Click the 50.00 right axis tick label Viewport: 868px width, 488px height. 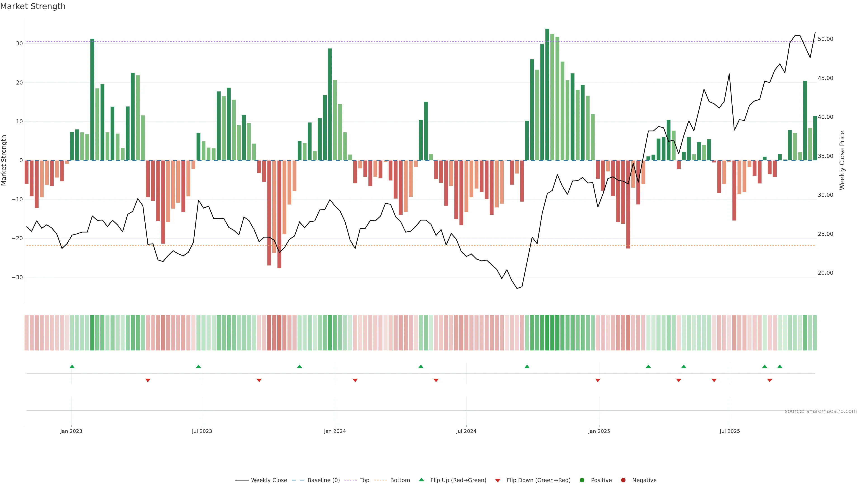[x=825, y=39]
